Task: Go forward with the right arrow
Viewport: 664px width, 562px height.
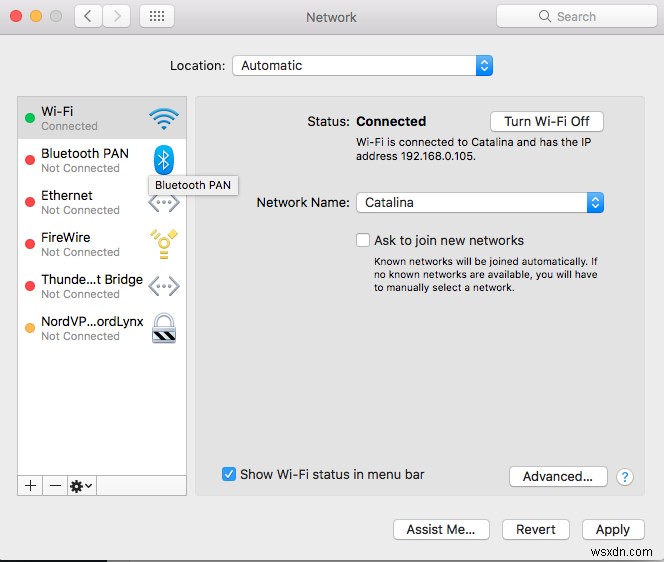Action: (116, 16)
